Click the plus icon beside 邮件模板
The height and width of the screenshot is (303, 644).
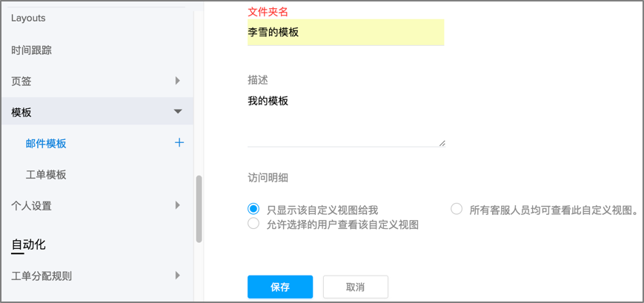coord(179,143)
